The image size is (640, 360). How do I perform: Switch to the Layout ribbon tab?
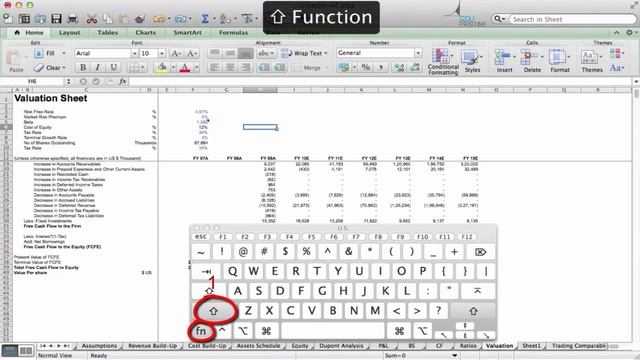pos(69,32)
